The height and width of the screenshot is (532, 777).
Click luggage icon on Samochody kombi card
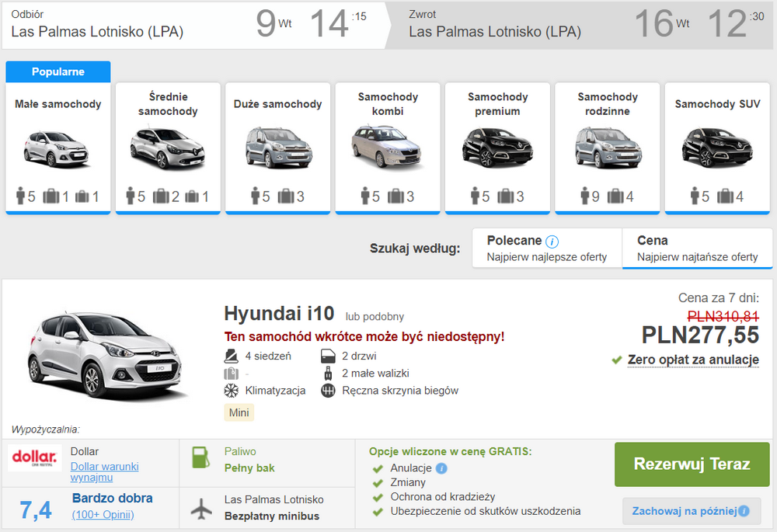pos(395,196)
